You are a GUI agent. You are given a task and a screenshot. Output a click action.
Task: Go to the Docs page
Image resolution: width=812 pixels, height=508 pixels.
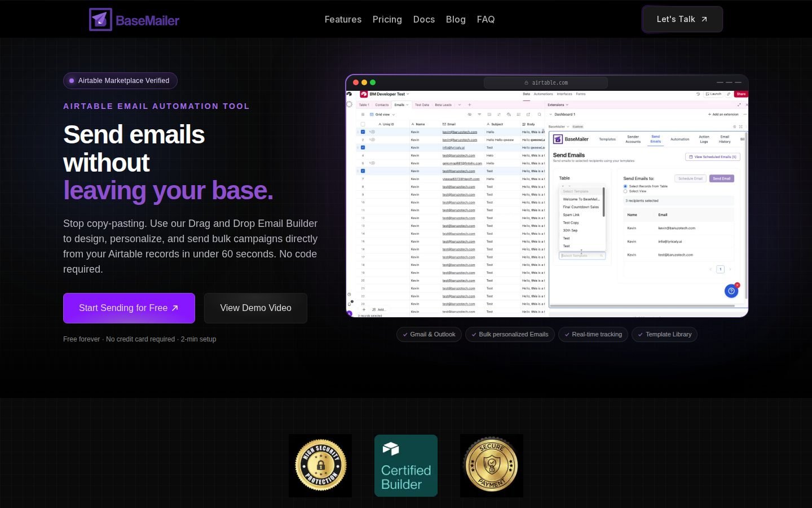(x=423, y=19)
